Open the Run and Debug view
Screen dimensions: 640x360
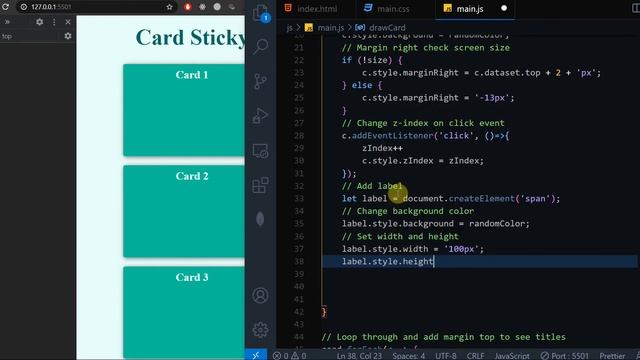pyautogui.click(x=260, y=116)
